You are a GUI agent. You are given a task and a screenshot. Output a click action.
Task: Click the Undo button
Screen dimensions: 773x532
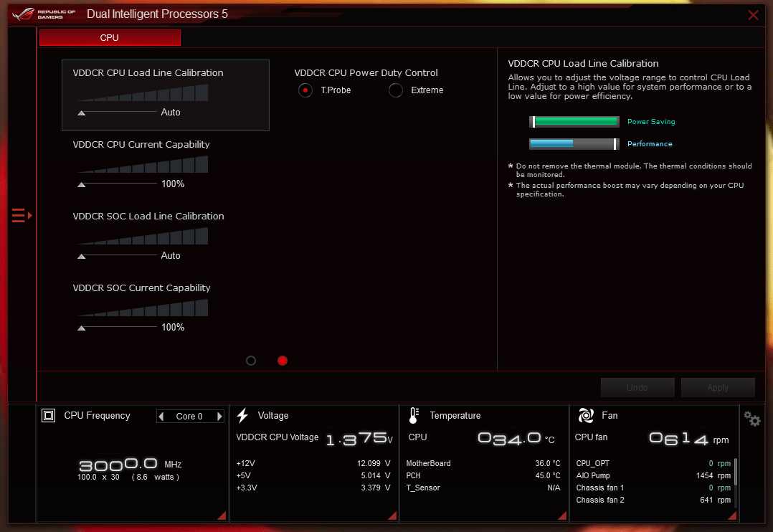click(637, 388)
